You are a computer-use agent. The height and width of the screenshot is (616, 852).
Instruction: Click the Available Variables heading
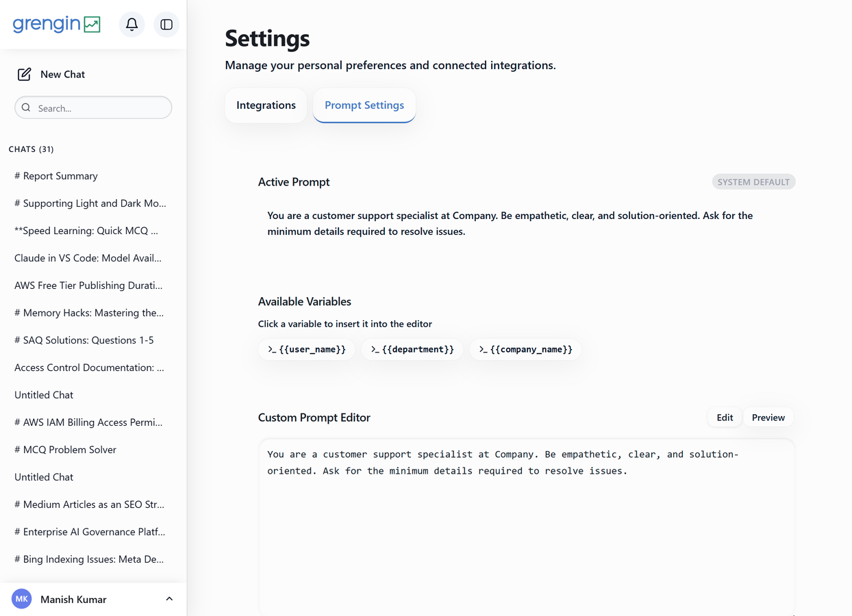(305, 301)
